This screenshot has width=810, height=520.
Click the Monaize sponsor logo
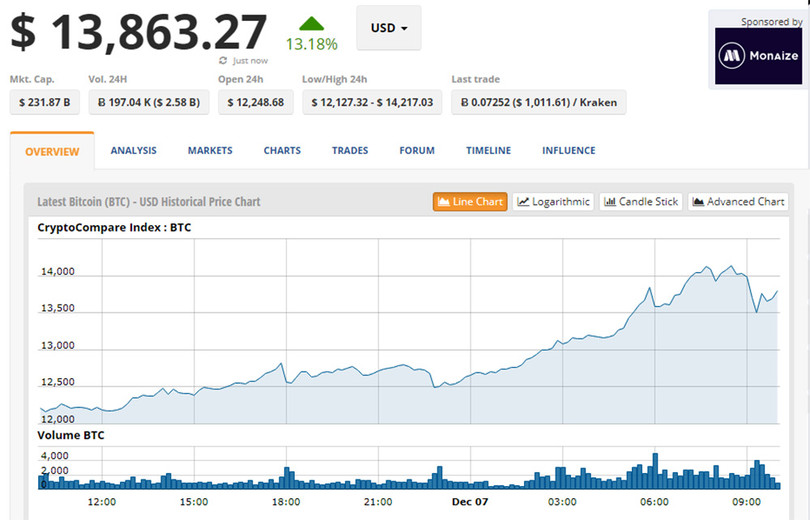click(x=758, y=56)
